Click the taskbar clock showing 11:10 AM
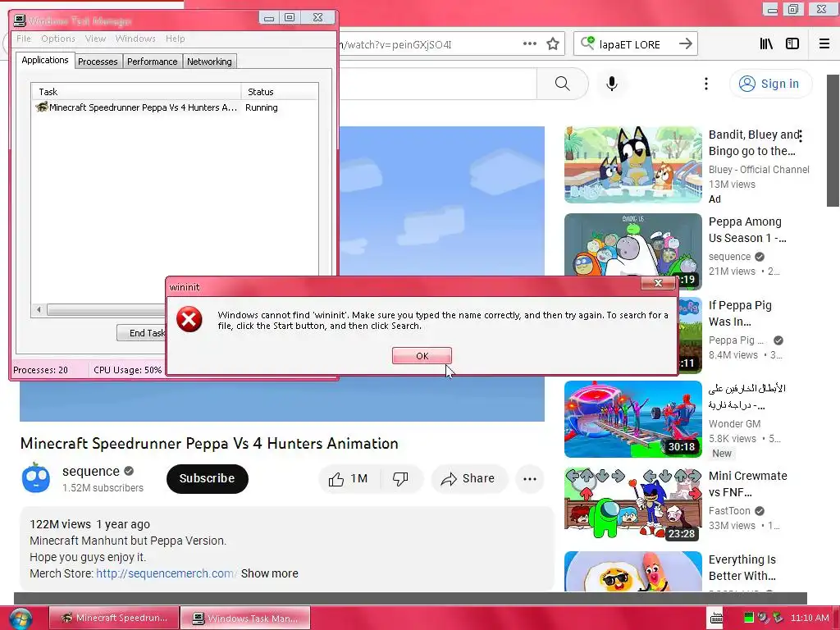The width and height of the screenshot is (840, 630). coord(810,618)
